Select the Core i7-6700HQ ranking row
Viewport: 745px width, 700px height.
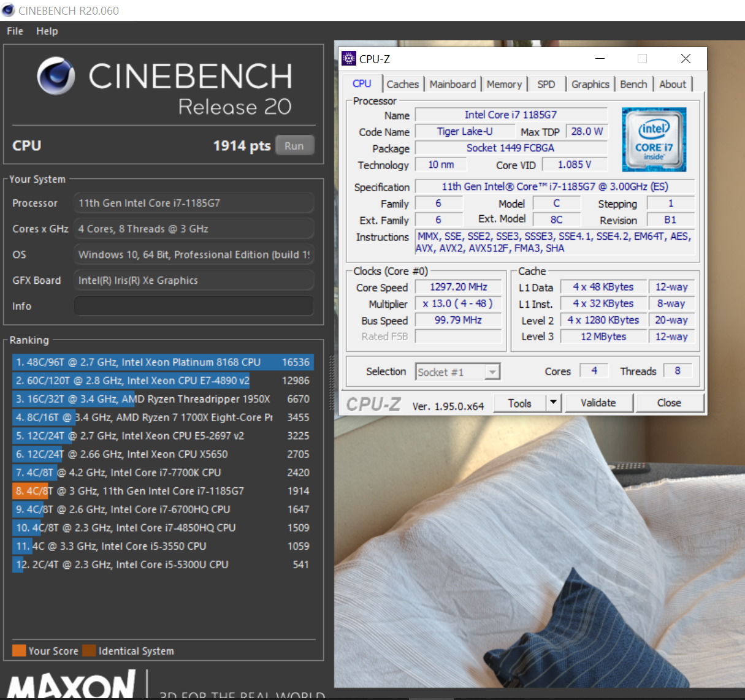[162, 509]
